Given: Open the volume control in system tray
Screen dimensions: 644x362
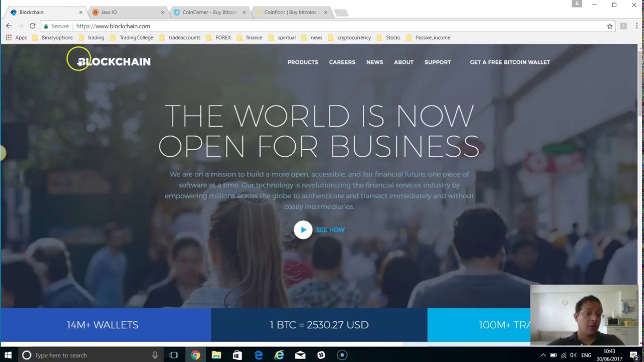Looking at the screenshot, I should pyautogui.click(x=573, y=355).
